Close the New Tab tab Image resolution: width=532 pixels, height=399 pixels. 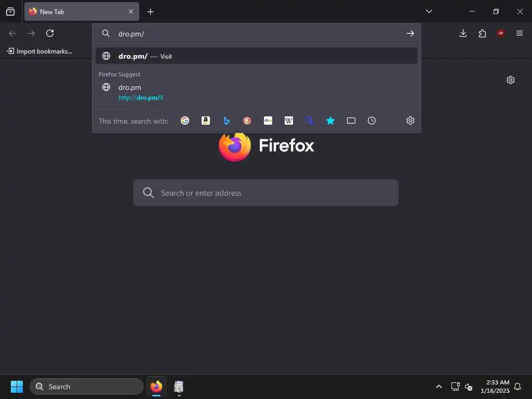131,11
